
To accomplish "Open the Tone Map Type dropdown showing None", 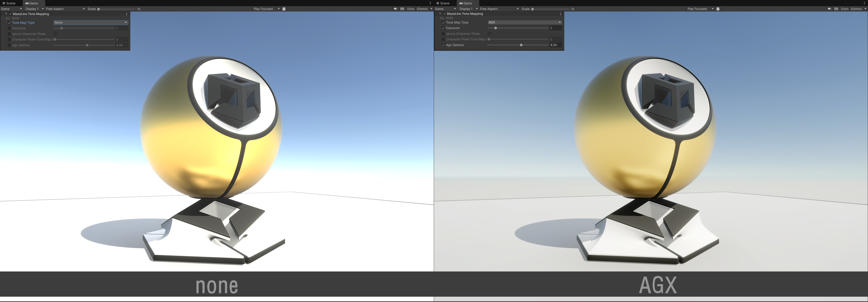I will [x=91, y=23].
